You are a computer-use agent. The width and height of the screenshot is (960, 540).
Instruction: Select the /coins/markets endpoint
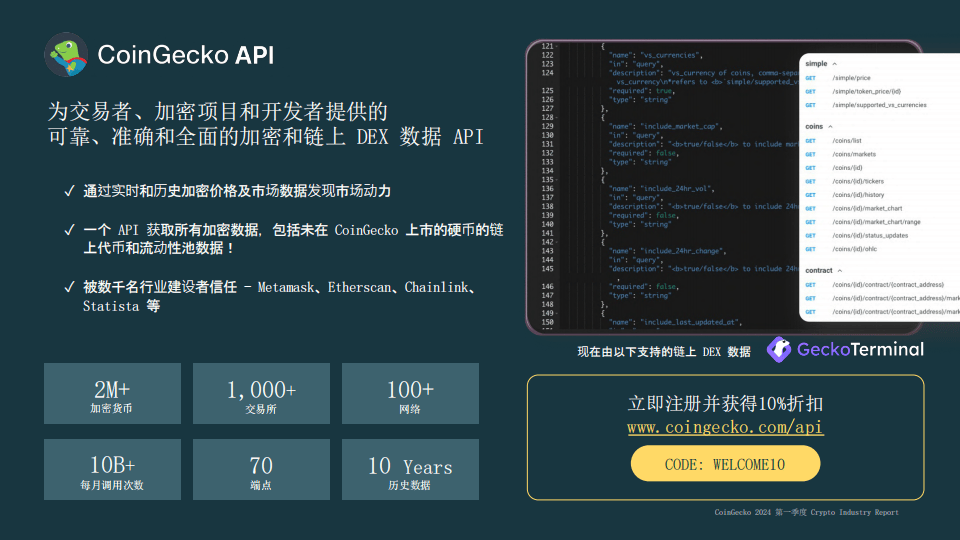[x=854, y=154]
